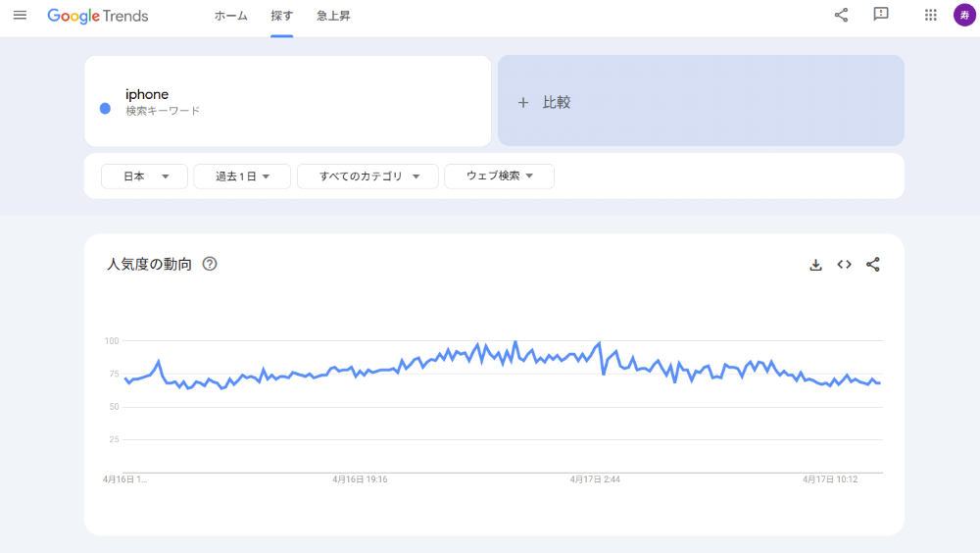Click the Google Trends logo
980x553 pixels.
point(98,16)
